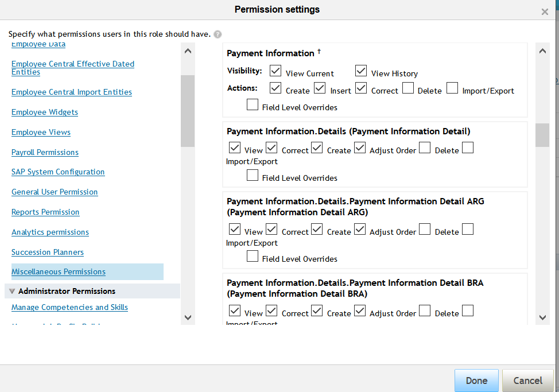This screenshot has width=559, height=392.
Task: Open Payroll Permissions link
Action: pyautogui.click(x=45, y=152)
